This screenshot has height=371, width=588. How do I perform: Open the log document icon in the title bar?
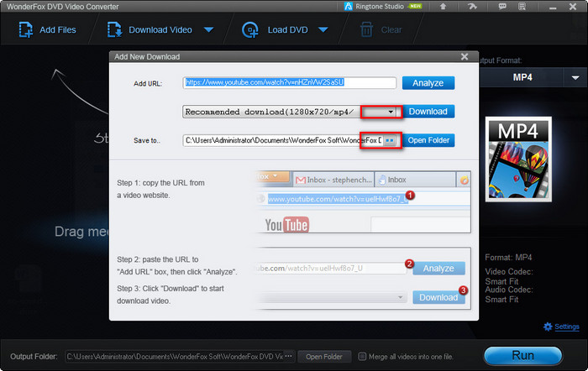point(522,7)
